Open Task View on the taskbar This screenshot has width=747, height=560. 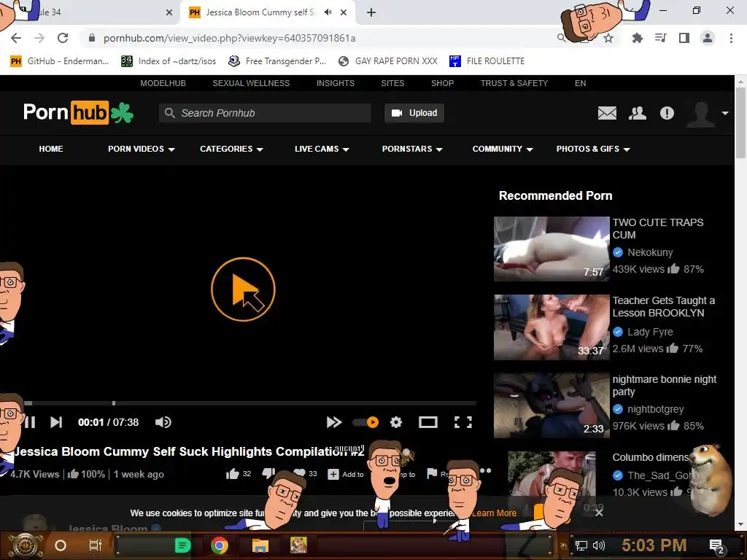[96, 545]
